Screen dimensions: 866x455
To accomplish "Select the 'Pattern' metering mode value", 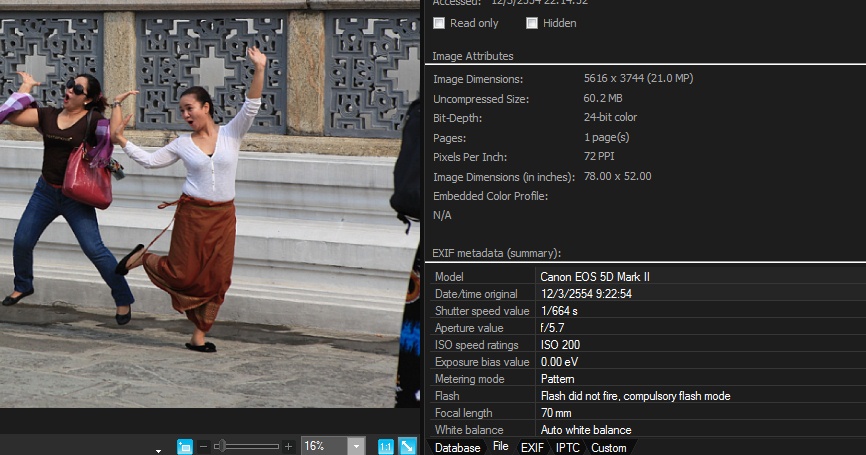I will tap(557, 379).
